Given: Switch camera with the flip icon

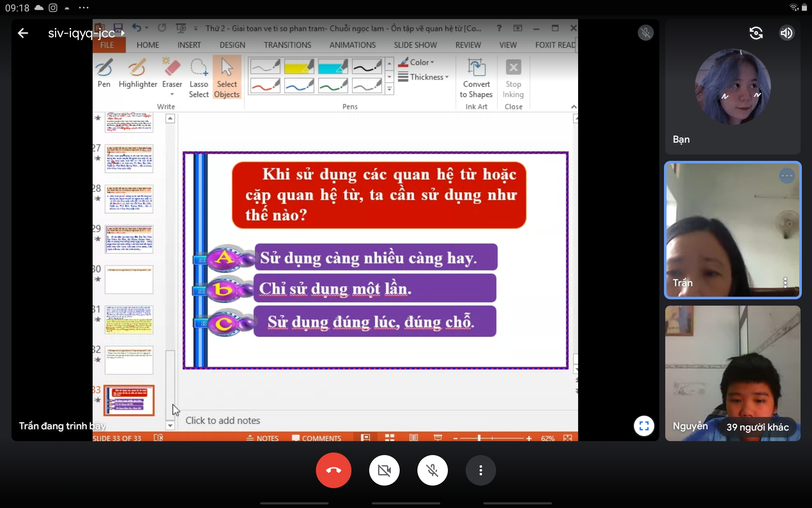Looking at the screenshot, I should pyautogui.click(x=756, y=33).
